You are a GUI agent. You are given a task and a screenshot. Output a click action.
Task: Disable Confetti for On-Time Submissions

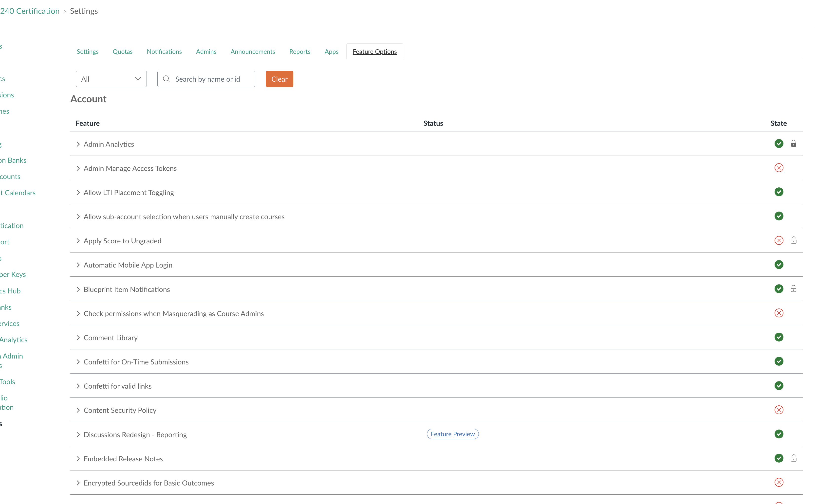[x=779, y=361]
